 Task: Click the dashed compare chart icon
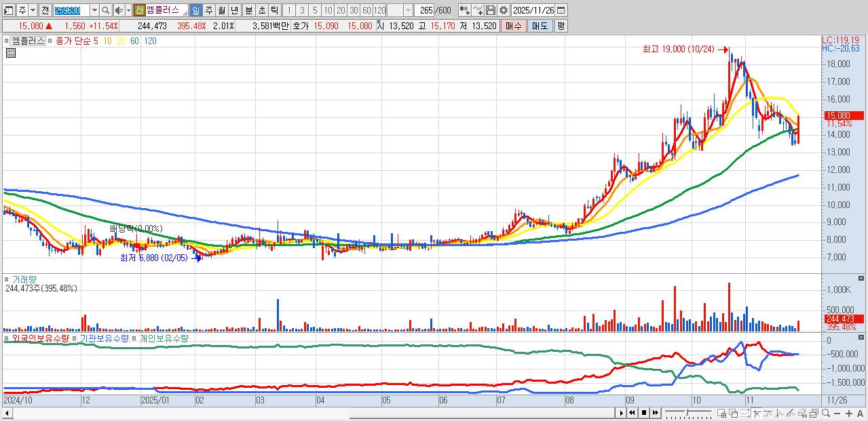[x=744, y=413]
